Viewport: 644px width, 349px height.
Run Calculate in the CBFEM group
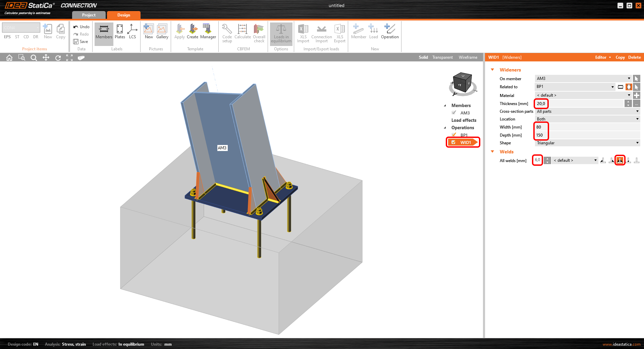coord(243,33)
